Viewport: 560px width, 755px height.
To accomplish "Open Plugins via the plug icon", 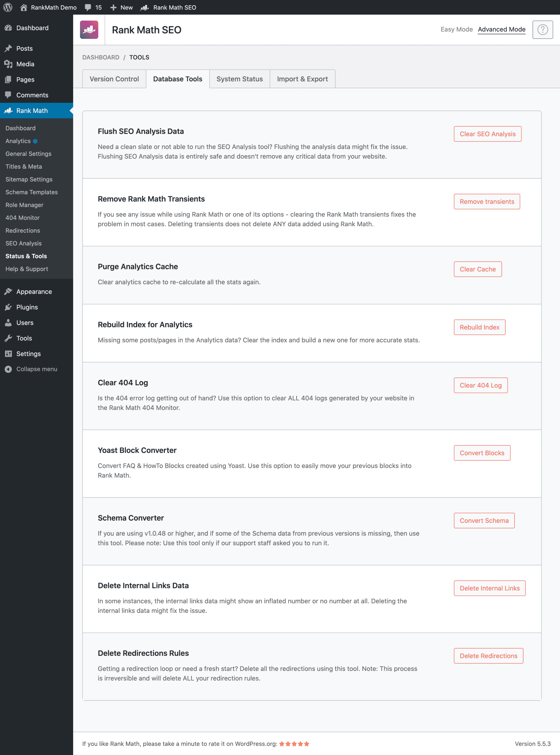I will pos(9,307).
